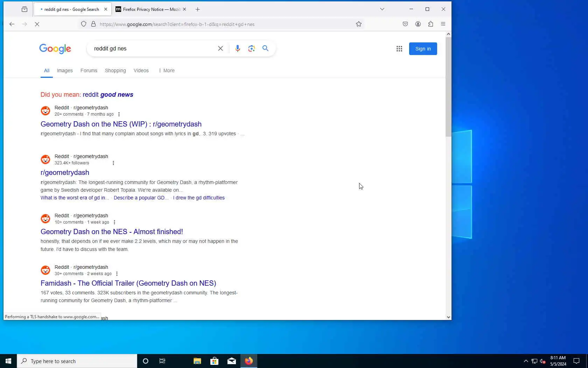Open 'What is the worst era of gd' sitelink
The image size is (588, 368).
75,198
